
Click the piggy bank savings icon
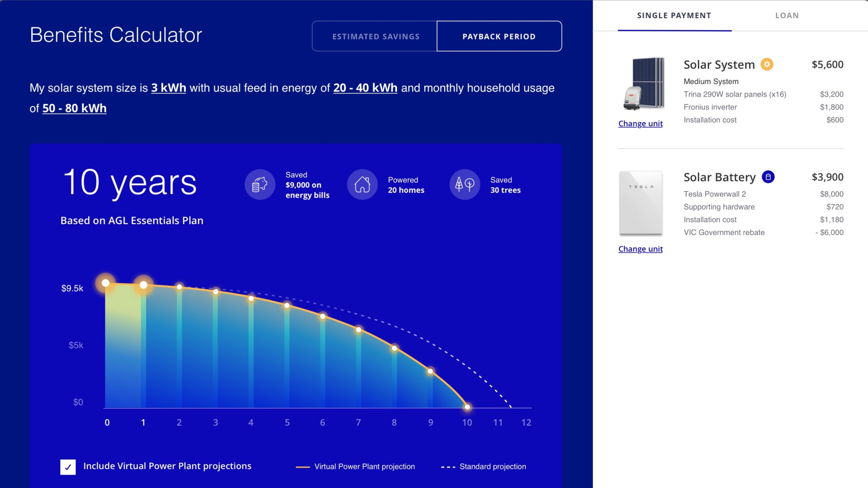(260, 184)
